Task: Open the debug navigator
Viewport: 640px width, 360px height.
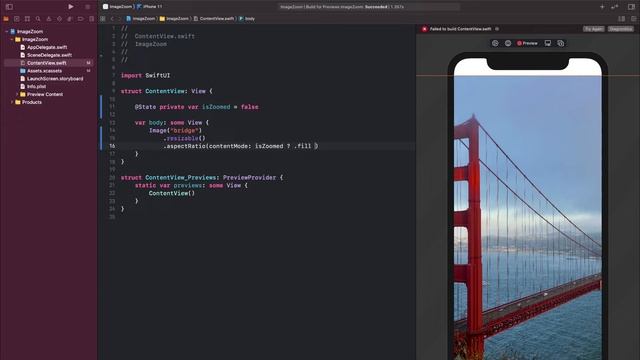Action: [70, 19]
